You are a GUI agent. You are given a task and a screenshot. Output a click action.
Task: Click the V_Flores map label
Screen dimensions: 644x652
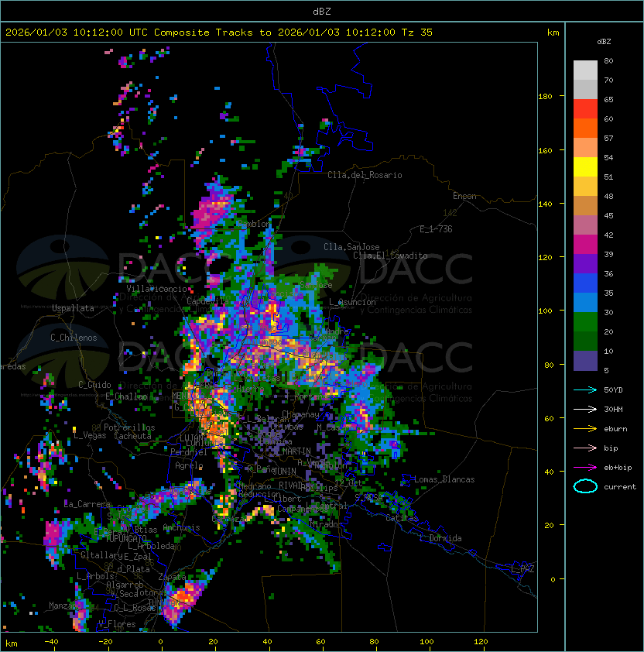[117, 624]
